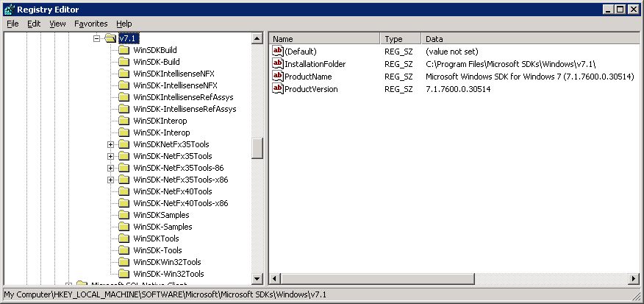Click the WinSDK-NetFx40Tools-x86 folder icon

tap(124, 203)
